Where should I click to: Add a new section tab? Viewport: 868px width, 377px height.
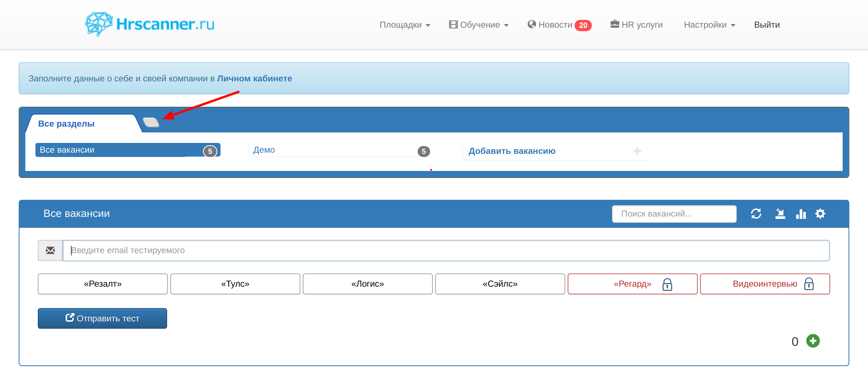click(x=151, y=122)
